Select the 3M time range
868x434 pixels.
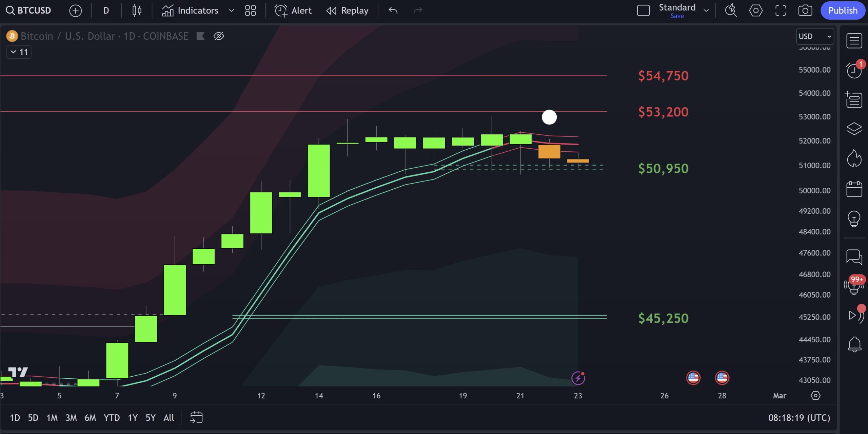tap(71, 417)
